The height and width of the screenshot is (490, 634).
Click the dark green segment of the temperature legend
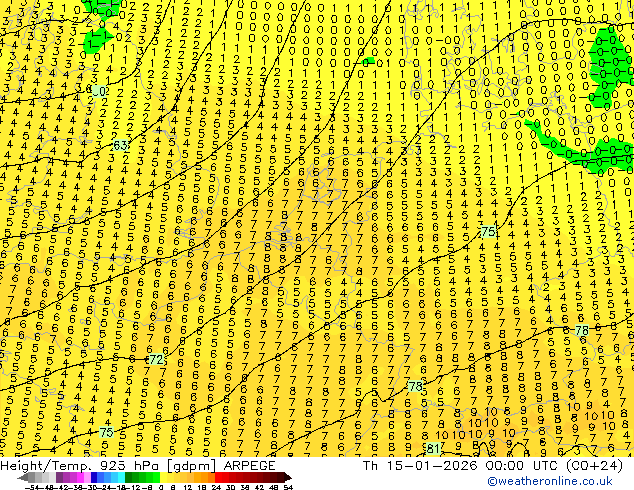(x=128, y=477)
